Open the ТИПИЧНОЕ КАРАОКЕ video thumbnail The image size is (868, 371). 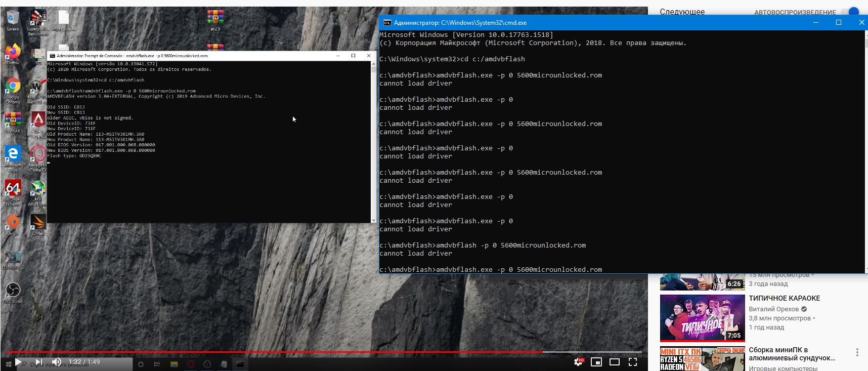point(702,318)
